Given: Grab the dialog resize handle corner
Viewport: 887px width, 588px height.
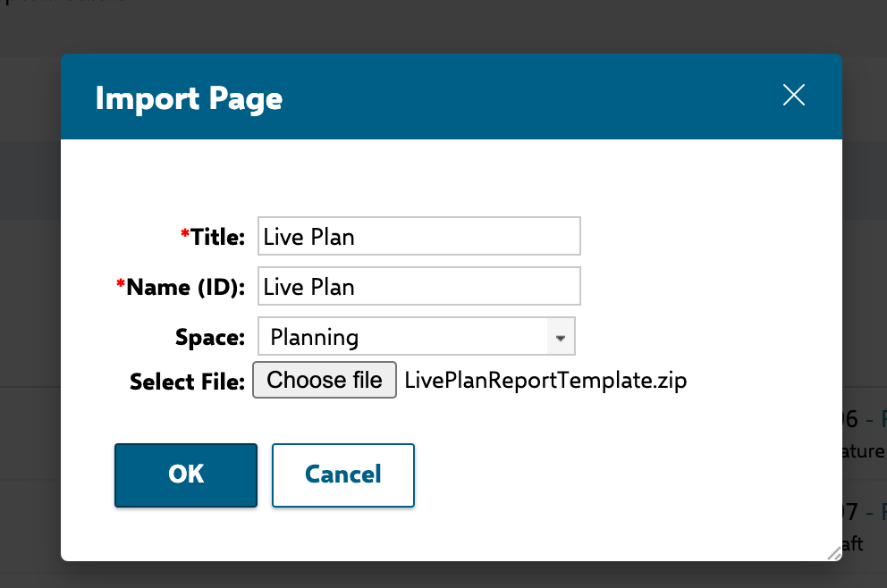Looking at the screenshot, I should pyautogui.click(x=834, y=553).
